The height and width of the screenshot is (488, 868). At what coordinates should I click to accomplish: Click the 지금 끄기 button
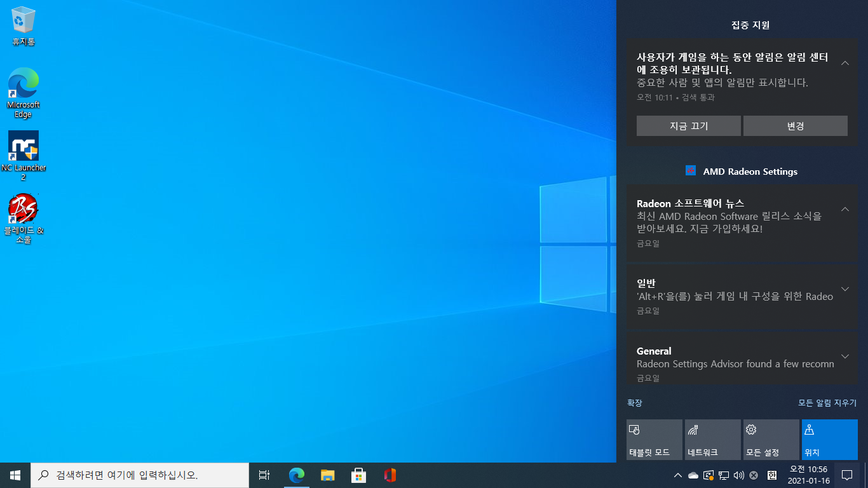click(688, 126)
